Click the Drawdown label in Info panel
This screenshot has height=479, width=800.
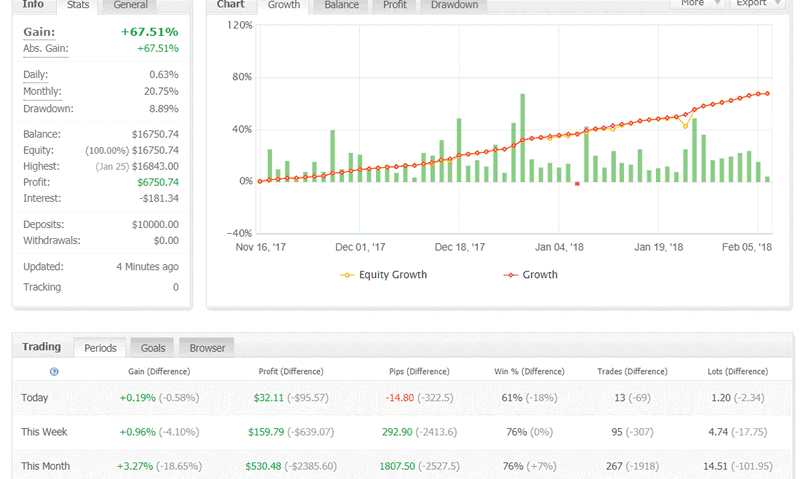[x=48, y=108]
